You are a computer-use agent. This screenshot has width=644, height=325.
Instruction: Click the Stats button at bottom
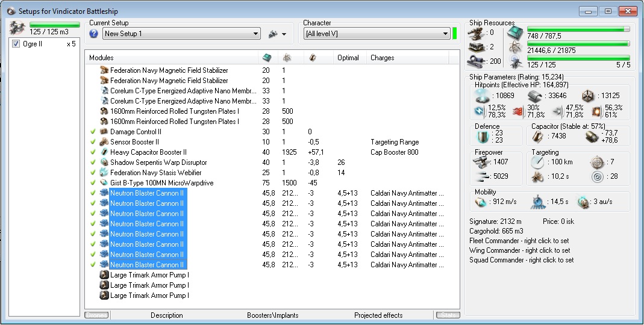(446, 315)
